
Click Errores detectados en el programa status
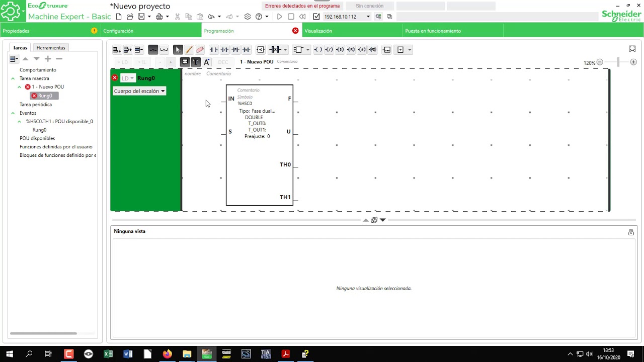coord(302,6)
